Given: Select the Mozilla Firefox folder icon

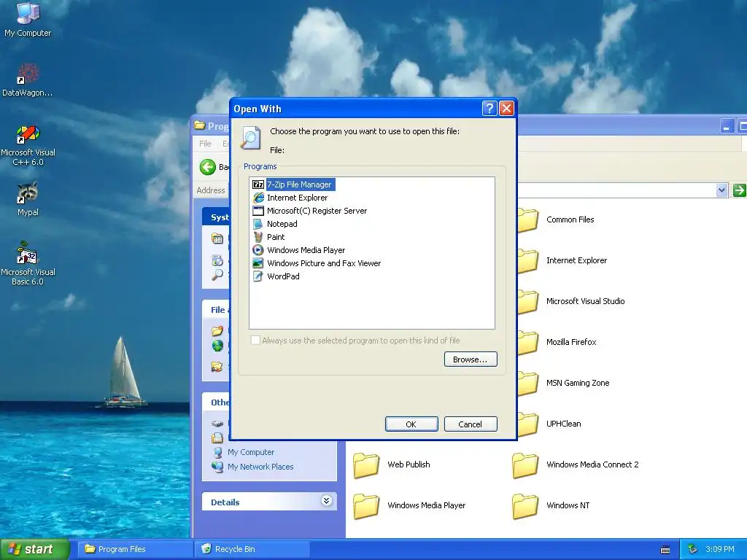Looking at the screenshot, I should 528,343.
